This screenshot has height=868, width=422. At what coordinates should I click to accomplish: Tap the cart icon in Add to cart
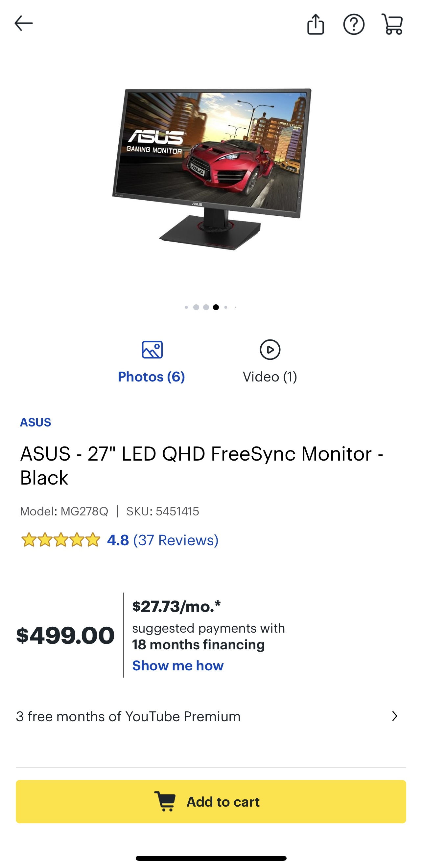pos(165,801)
